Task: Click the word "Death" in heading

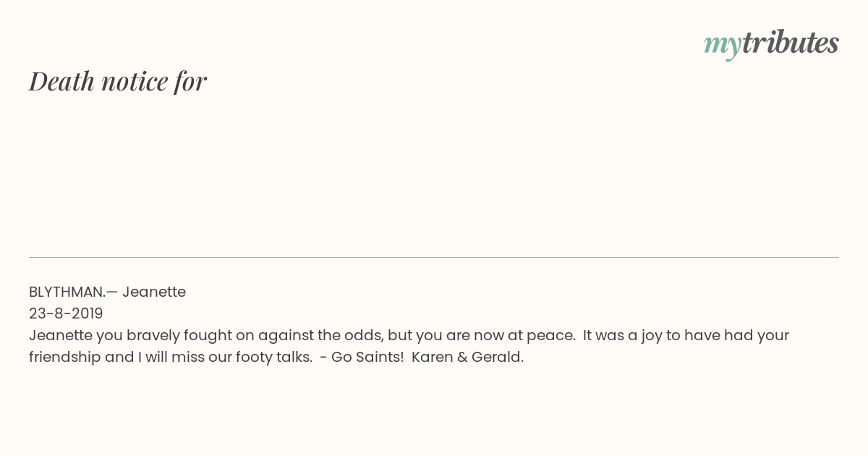Action: [61, 81]
